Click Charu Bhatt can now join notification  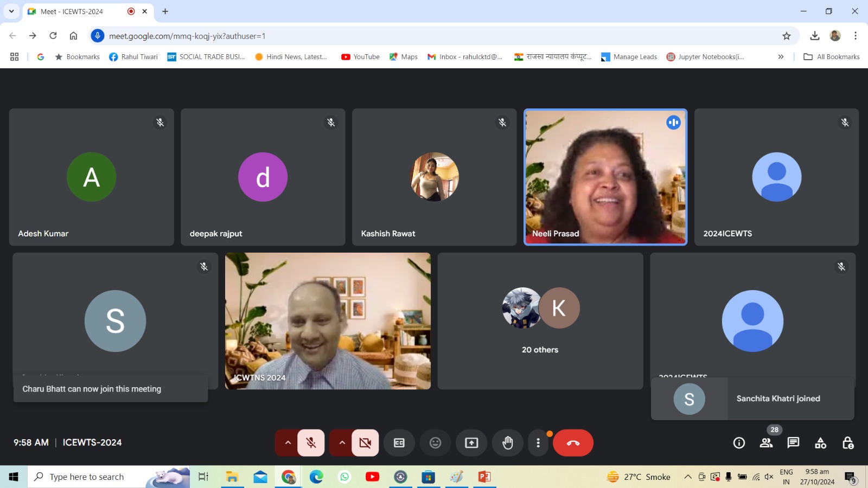pos(111,389)
